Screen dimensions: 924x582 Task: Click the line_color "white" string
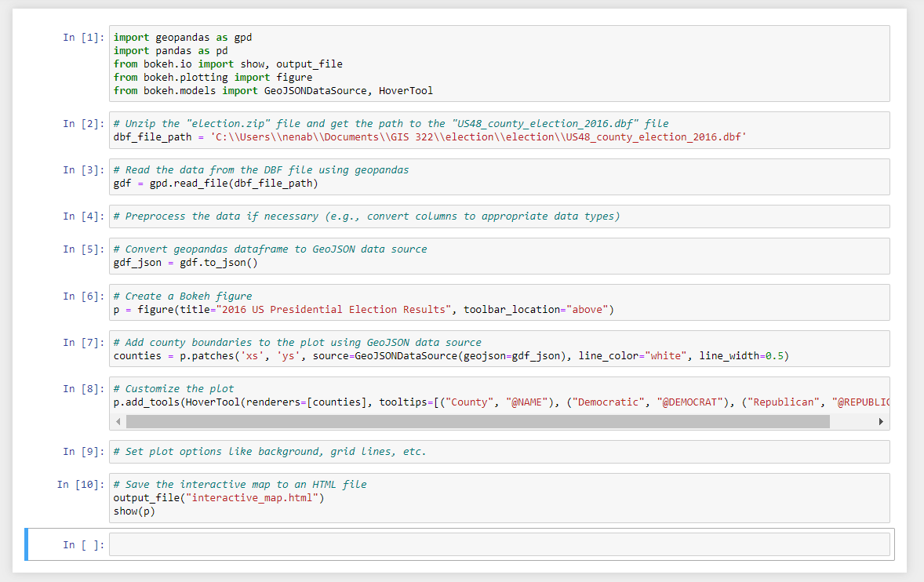pyautogui.click(x=666, y=356)
